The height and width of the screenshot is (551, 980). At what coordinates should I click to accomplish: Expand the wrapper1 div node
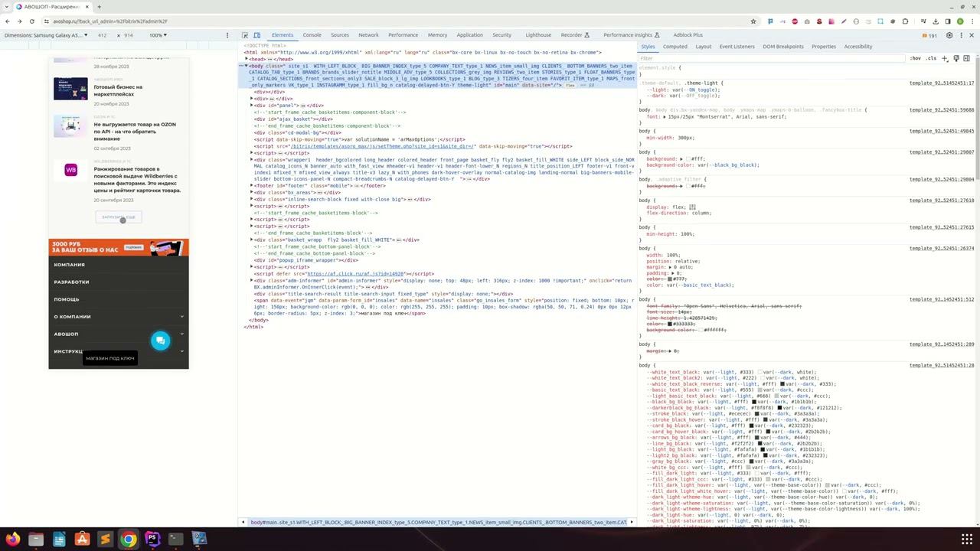click(x=253, y=160)
